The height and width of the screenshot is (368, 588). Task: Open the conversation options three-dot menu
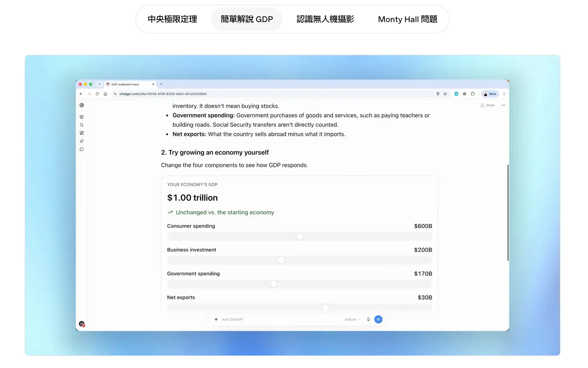[503, 105]
